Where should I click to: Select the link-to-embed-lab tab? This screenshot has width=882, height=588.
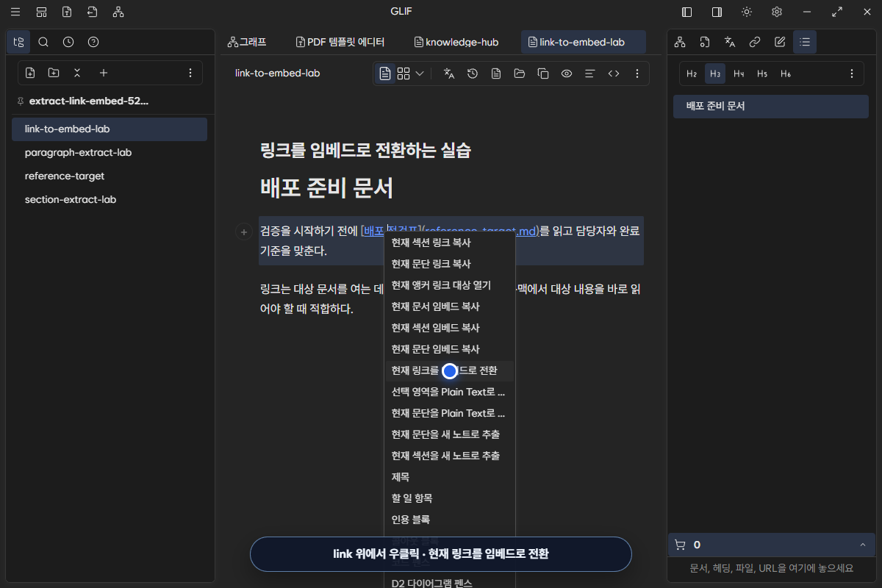583,42
